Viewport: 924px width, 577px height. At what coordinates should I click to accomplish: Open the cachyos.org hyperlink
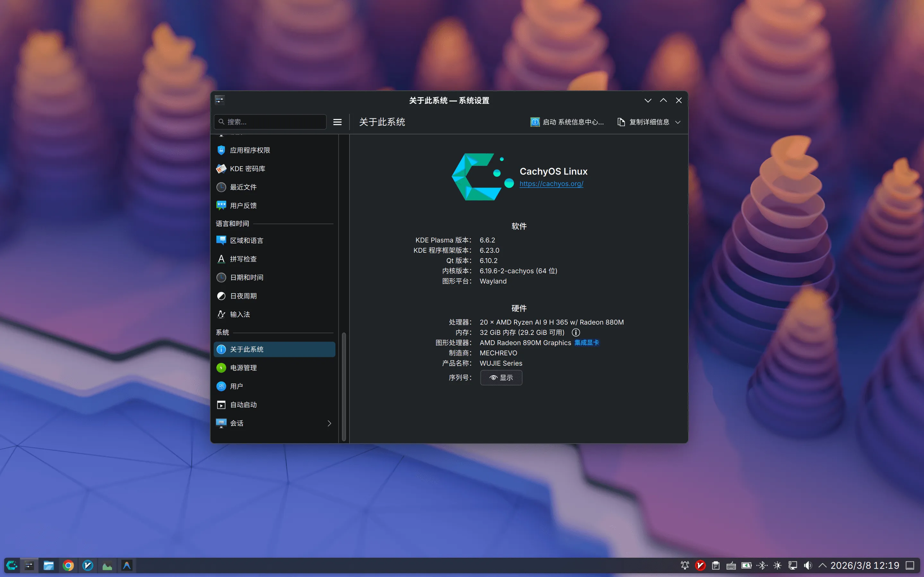[551, 183]
